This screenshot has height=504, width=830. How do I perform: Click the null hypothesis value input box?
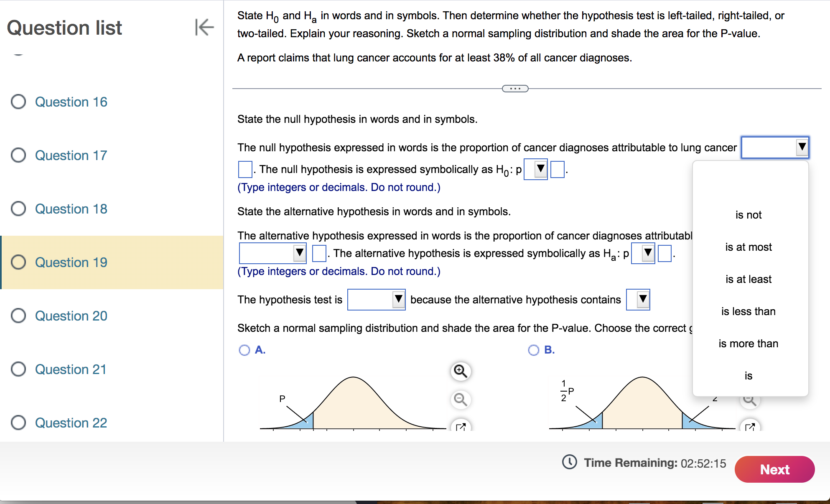tap(245, 169)
